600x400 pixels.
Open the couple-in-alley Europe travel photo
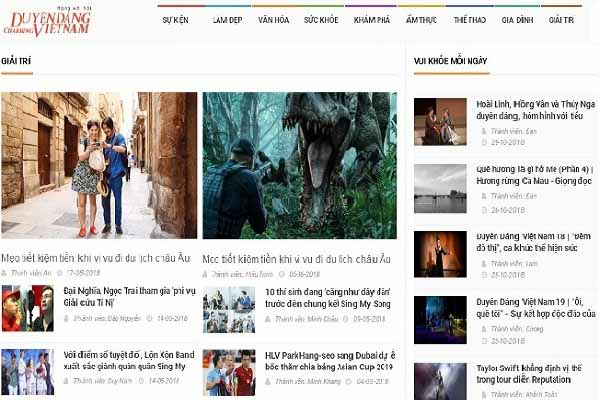(99, 165)
